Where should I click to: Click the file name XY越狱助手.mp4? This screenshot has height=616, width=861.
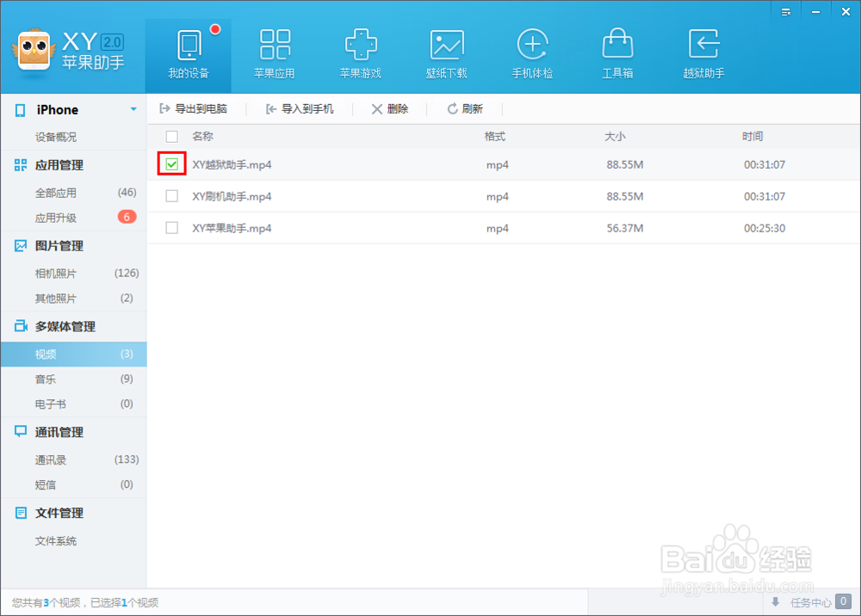coord(232,164)
